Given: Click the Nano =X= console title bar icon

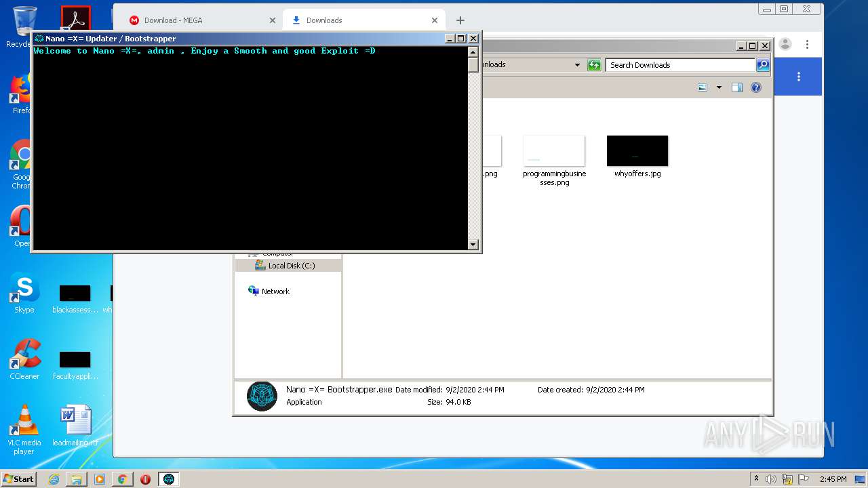Looking at the screenshot, I should tap(39, 39).
